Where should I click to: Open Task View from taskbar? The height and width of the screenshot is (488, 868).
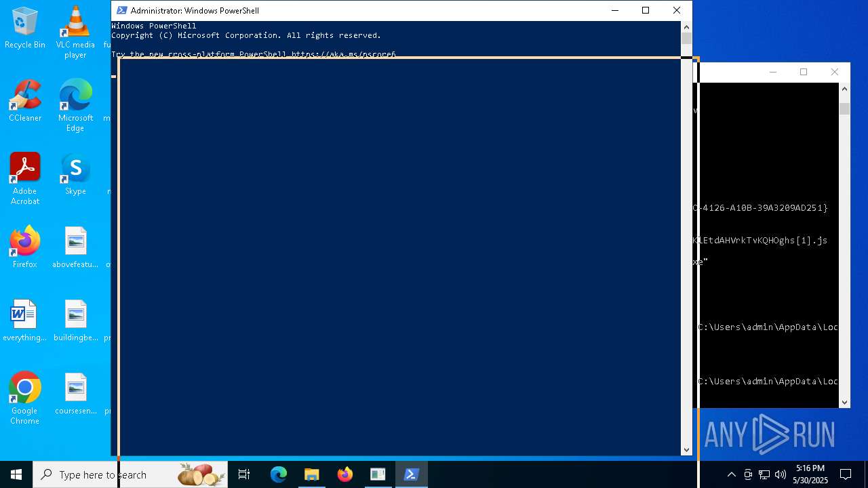(244, 474)
